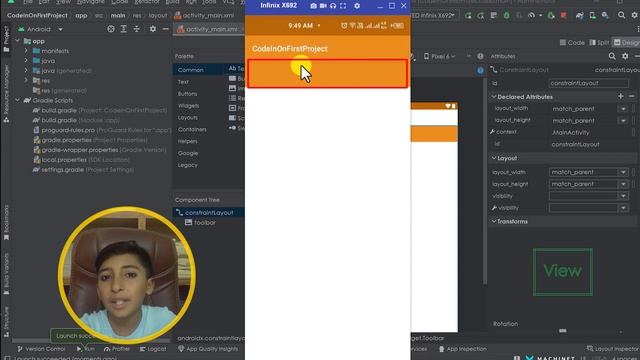640x360 pixels.
Task: Select the Common palette category
Action: [x=191, y=70]
